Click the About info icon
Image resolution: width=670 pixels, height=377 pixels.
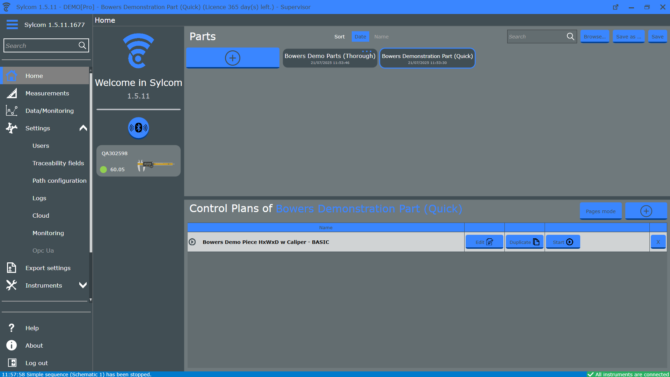pyautogui.click(x=12, y=345)
